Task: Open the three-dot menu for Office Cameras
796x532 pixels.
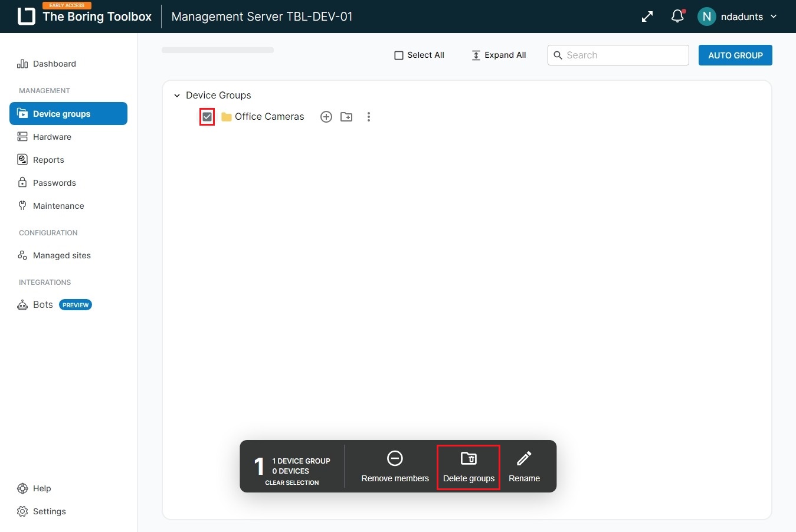Action: coord(369,116)
